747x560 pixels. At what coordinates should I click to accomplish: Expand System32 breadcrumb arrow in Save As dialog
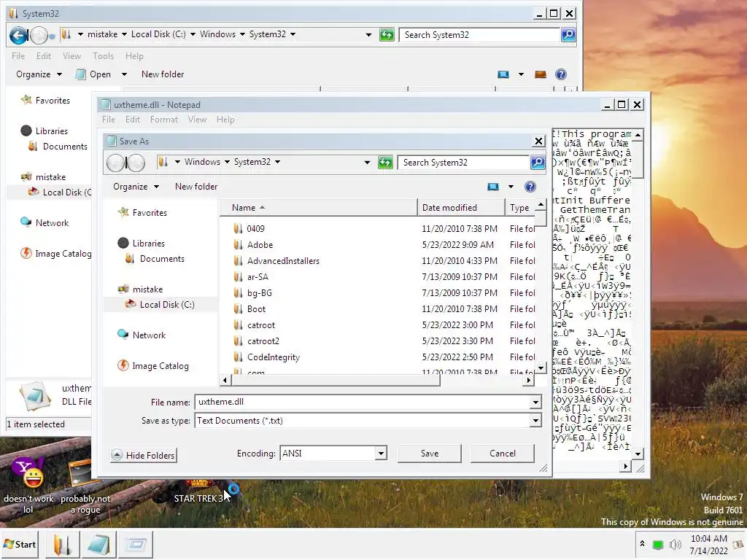point(277,162)
